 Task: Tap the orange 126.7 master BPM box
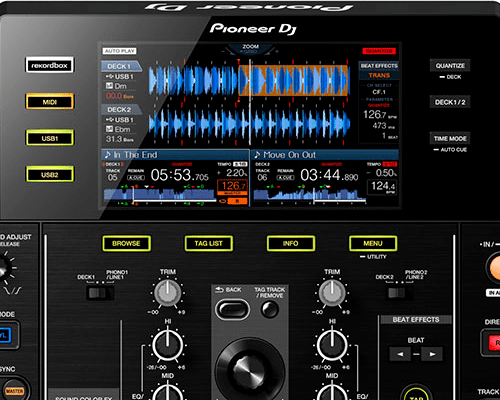pos(233,188)
